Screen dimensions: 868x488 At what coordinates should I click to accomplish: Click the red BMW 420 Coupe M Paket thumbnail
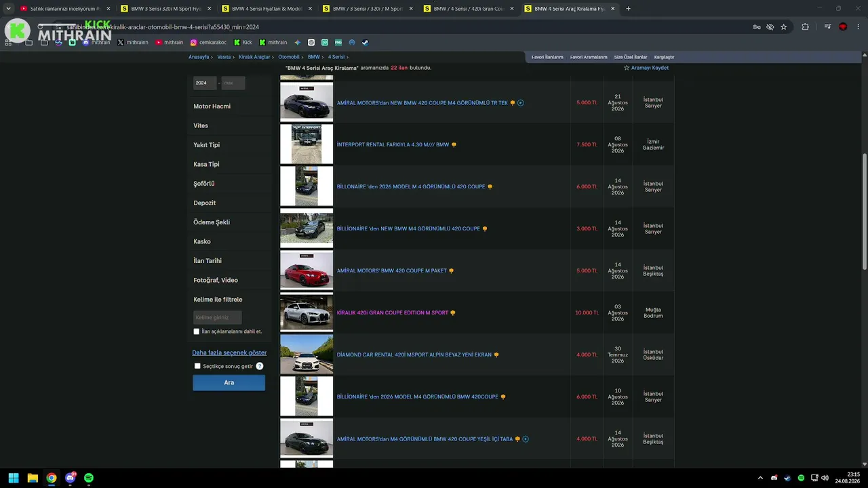tap(307, 270)
